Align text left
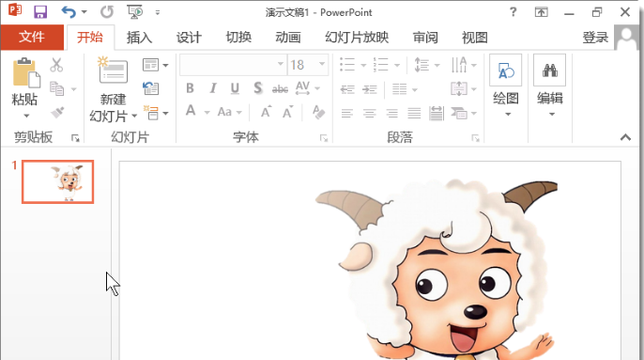Viewport: 644px width, 360px height. 347,113
